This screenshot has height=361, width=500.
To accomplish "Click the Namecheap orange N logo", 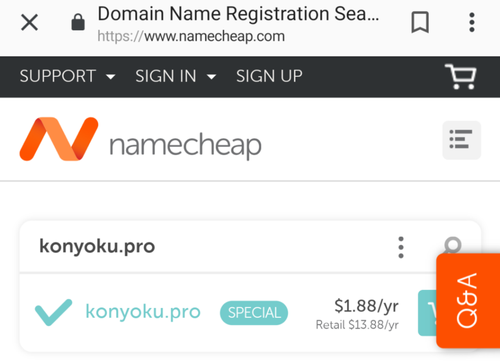I will (59, 139).
